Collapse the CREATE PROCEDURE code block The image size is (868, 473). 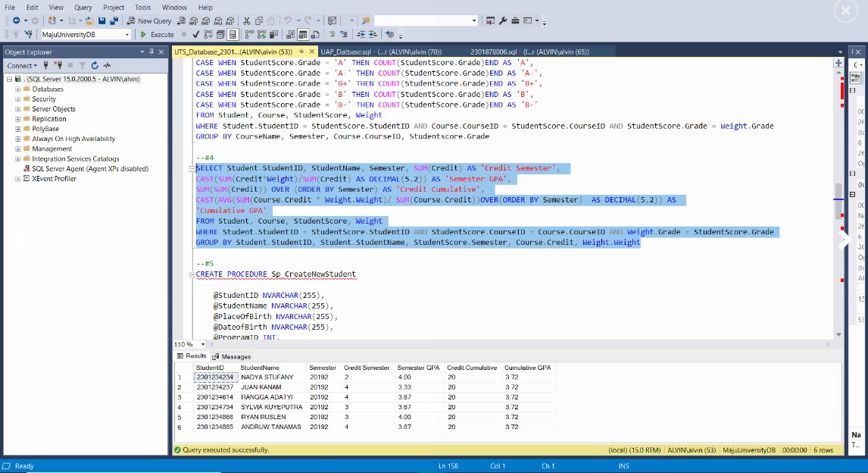[192, 274]
